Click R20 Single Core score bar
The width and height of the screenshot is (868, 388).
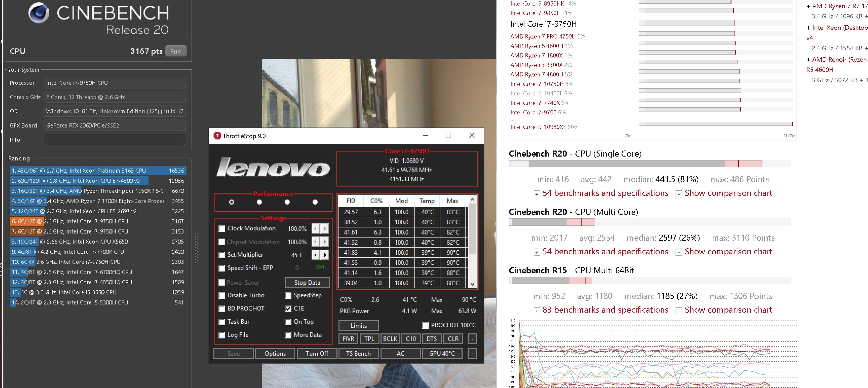pyautogui.click(x=650, y=164)
